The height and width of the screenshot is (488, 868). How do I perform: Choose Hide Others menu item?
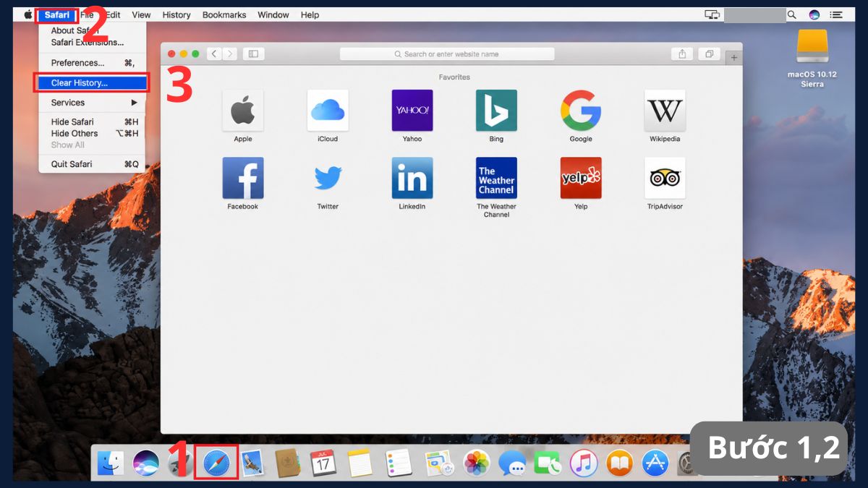tap(93, 134)
